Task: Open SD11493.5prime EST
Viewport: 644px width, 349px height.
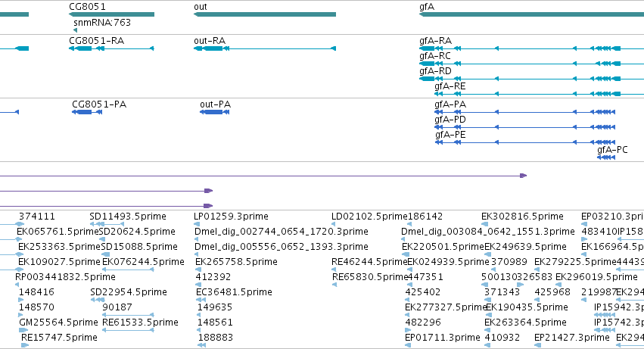Action: 128,217
